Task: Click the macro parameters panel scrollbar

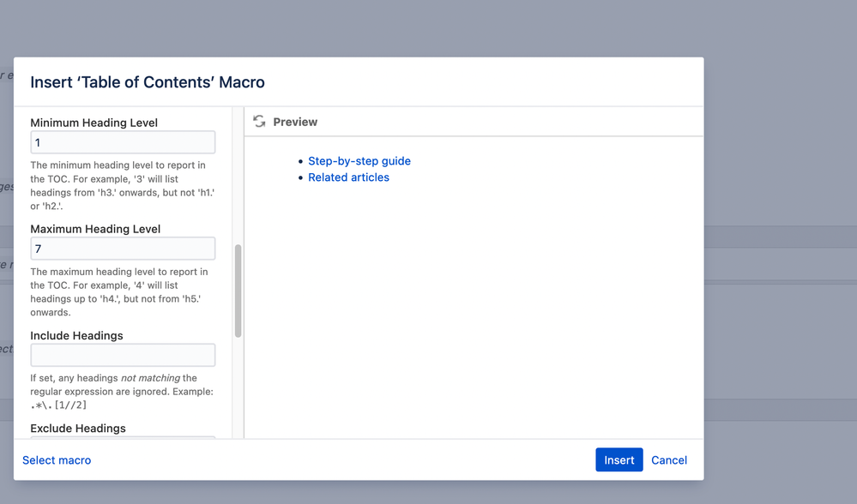Action: coord(238,291)
